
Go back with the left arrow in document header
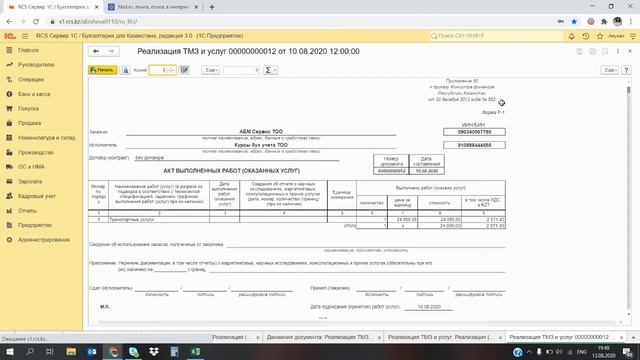point(96,51)
